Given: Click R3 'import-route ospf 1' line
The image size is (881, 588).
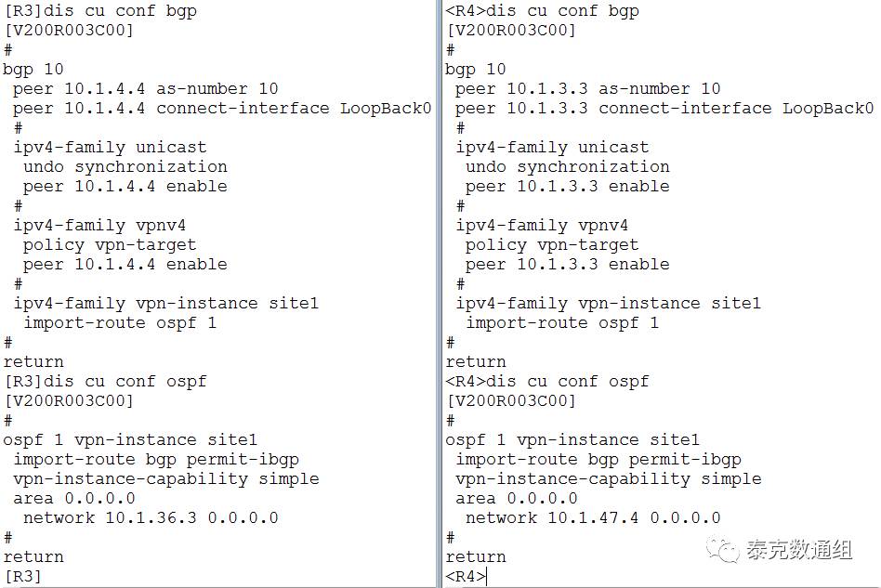Looking at the screenshot, I should [x=120, y=323].
